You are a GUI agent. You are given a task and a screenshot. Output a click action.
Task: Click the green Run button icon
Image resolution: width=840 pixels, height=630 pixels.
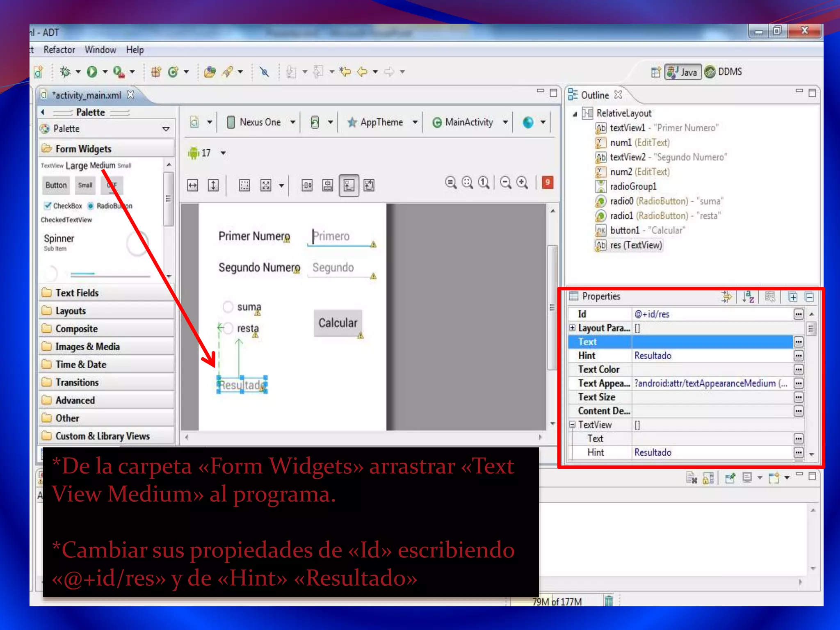coord(92,72)
